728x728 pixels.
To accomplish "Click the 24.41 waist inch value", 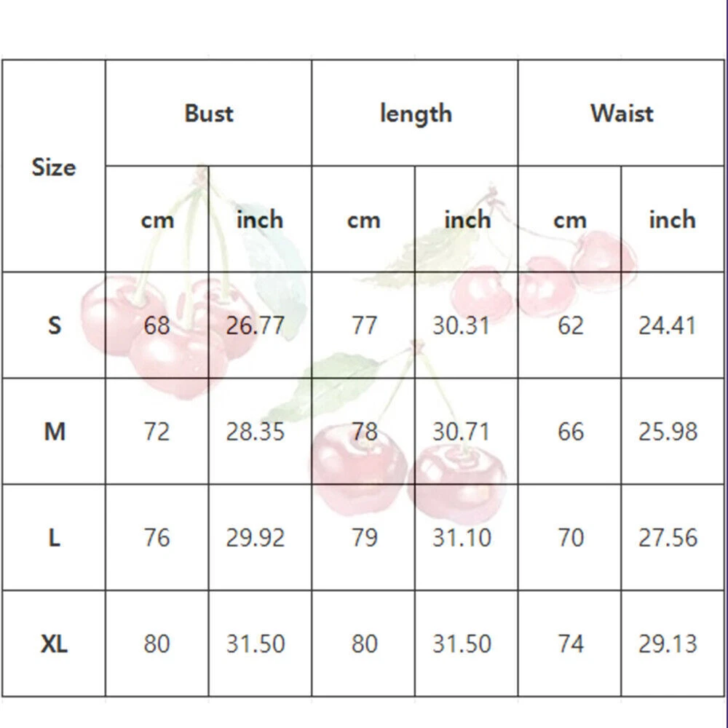I will coord(668,325).
